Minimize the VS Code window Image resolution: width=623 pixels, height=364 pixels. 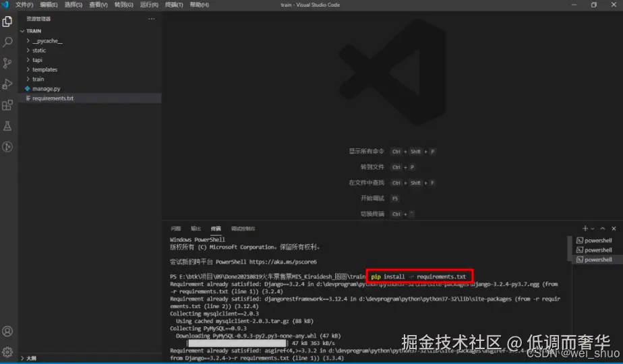(574, 5)
